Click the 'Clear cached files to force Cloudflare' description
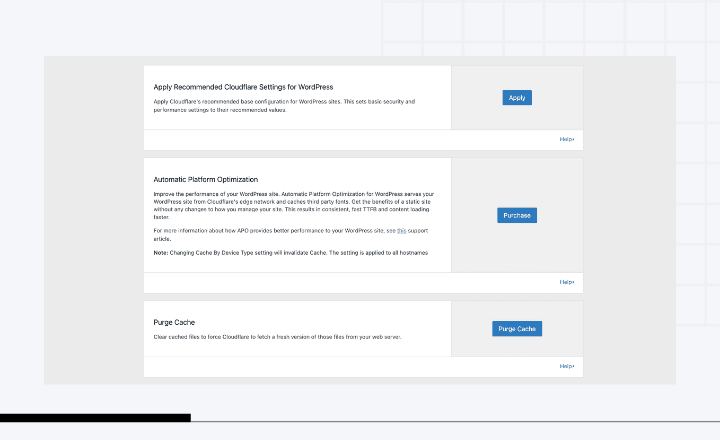 point(277,337)
